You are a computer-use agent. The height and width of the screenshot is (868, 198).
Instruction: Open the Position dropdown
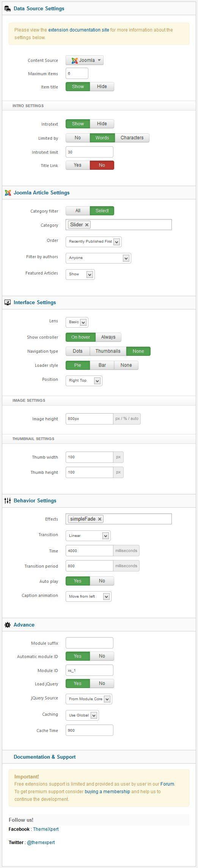(x=84, y=380)
